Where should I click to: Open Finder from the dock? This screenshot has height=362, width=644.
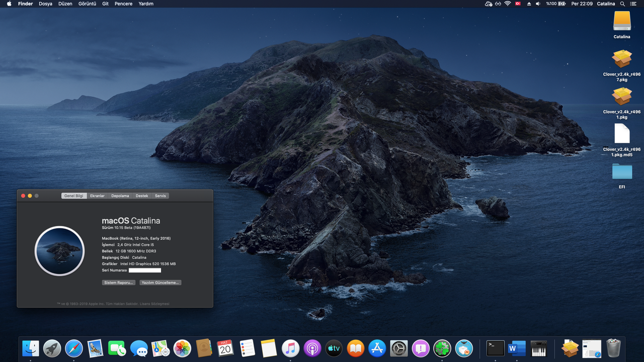tap(31, 348)
